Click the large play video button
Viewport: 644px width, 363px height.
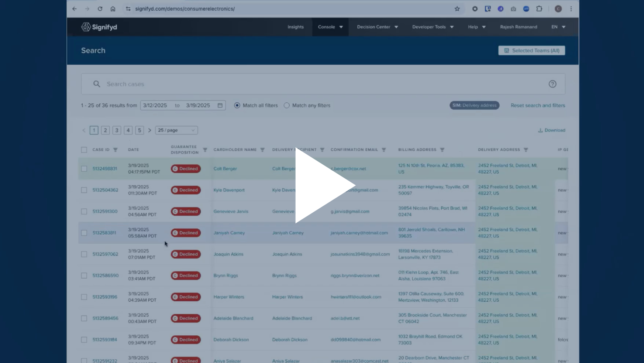click(324, 185)
